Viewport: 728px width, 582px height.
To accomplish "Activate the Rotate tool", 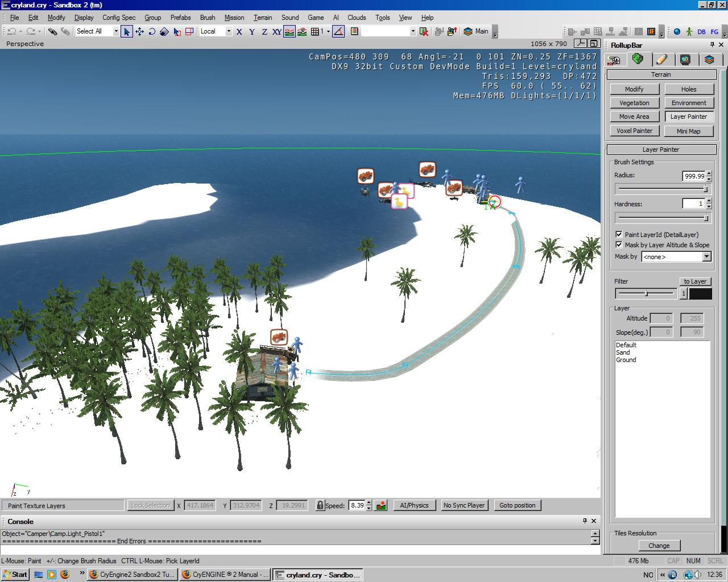I will click(x=152, y=31).
